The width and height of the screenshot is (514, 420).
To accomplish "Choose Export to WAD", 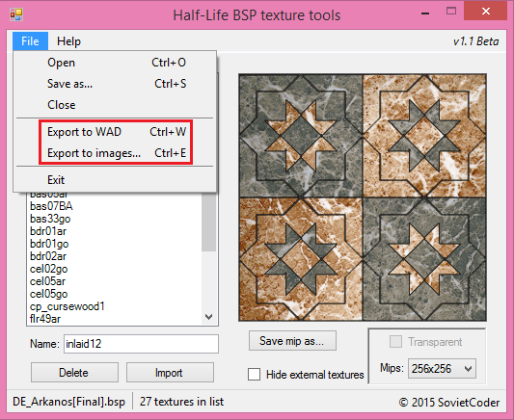I will pyautogui.click(x=115, y=132).
